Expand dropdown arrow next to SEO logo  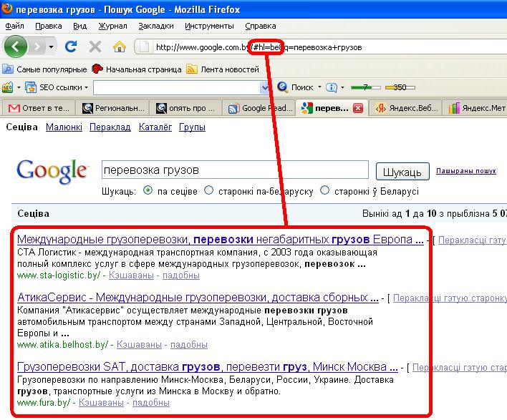[19, 87]
